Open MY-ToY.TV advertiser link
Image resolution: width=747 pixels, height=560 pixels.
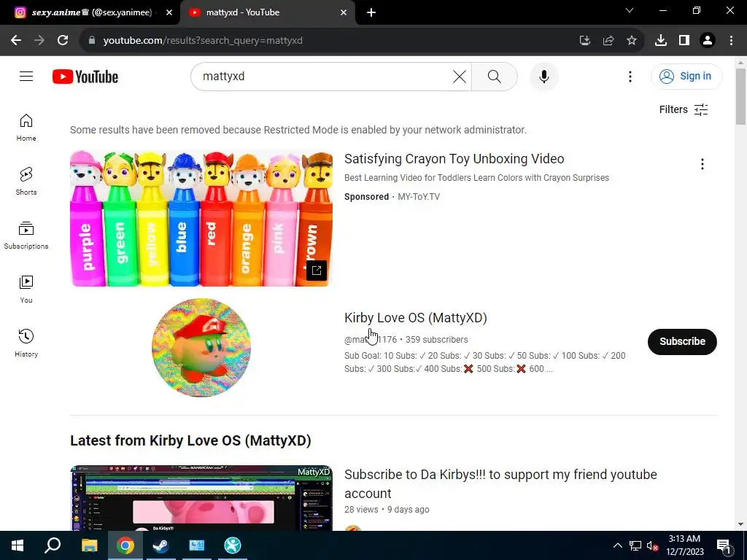click(x=419, y=197)
